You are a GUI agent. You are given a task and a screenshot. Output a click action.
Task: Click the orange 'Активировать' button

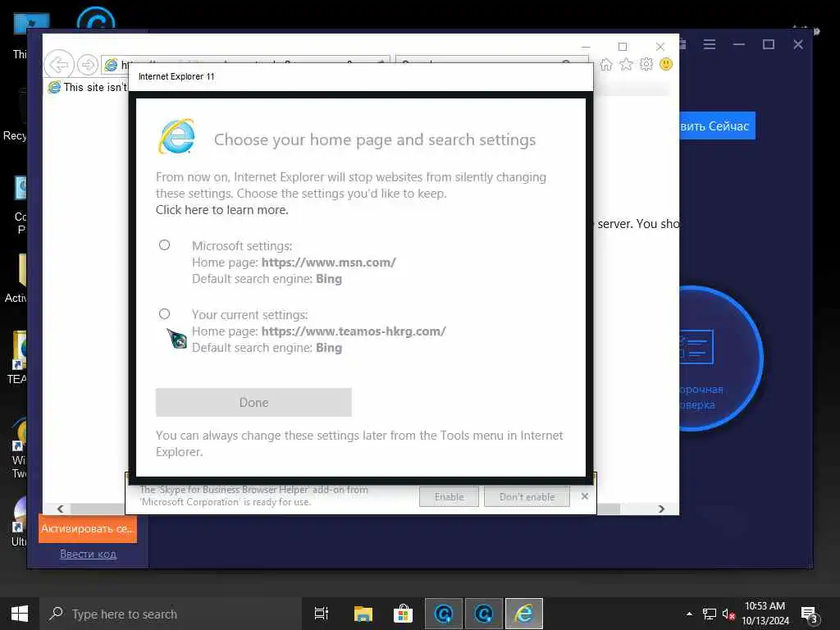click(87, 529)
